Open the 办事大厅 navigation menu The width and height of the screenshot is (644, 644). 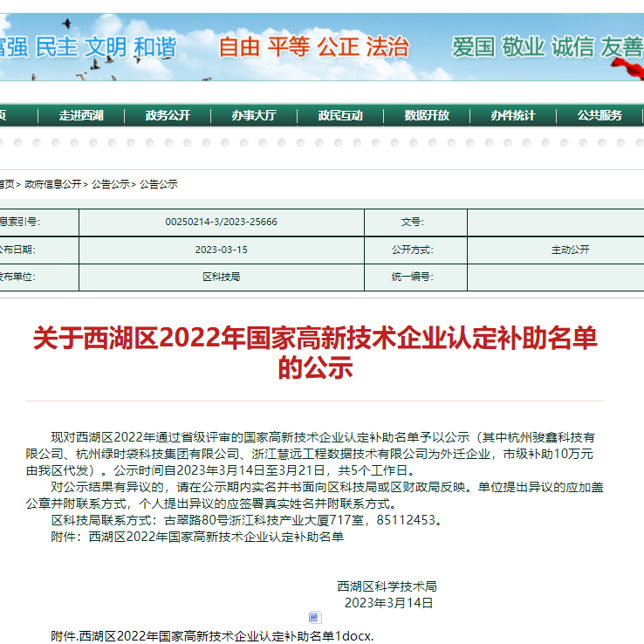coord(254,115)
